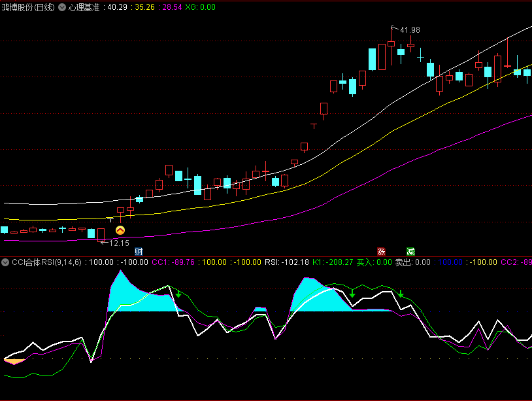Click the K1: -208.27 readout
The image size is (532, 401).
point(333,262)
